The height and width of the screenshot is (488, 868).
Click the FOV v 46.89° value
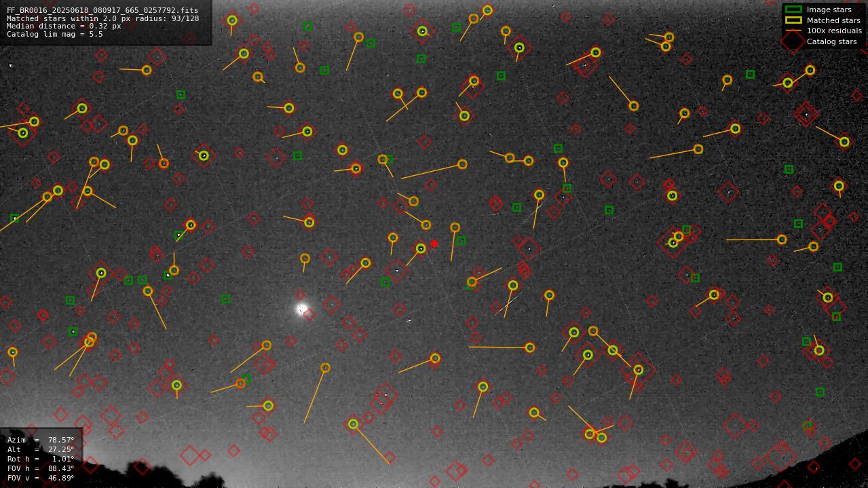pyautogui.click(x=61, y=478)
